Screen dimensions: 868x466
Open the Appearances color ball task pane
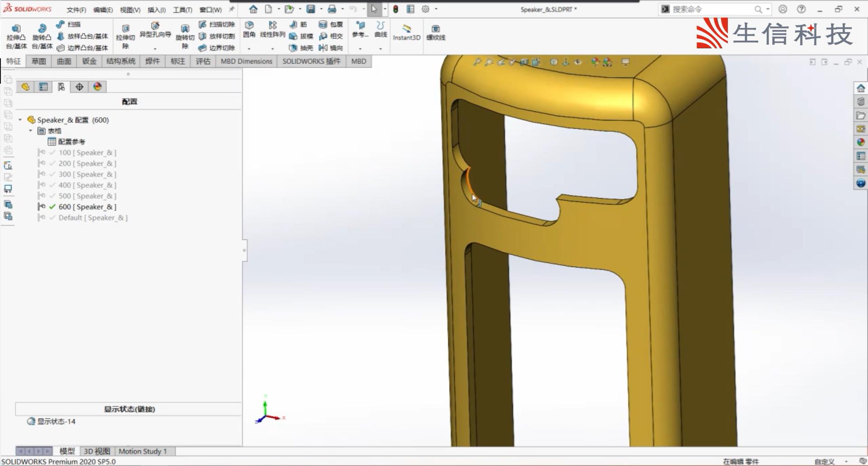coord(861,142)
